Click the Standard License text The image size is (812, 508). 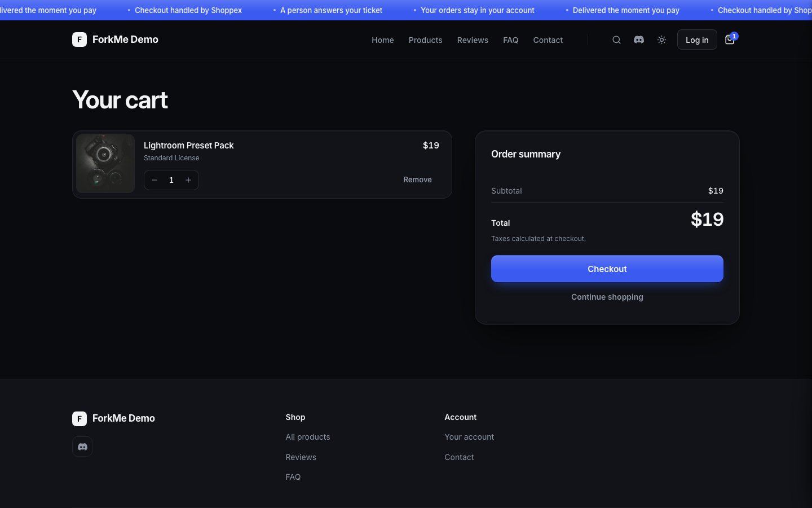coord(171,158)
